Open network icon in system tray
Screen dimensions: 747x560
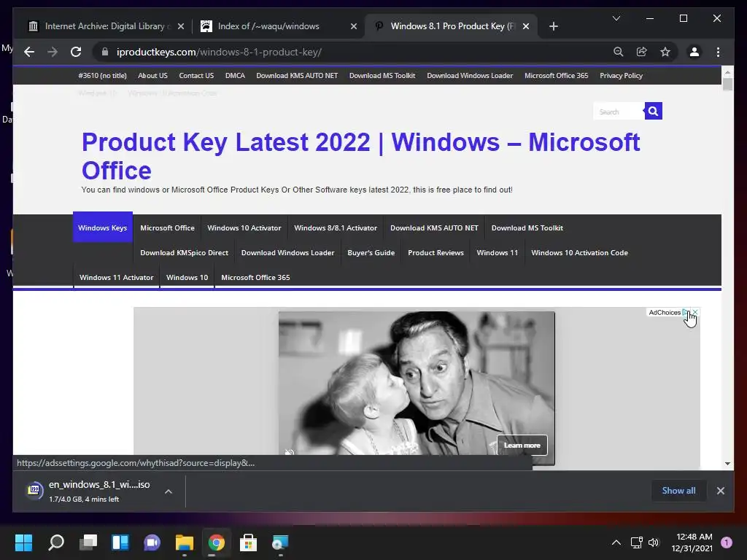[636, 542]
